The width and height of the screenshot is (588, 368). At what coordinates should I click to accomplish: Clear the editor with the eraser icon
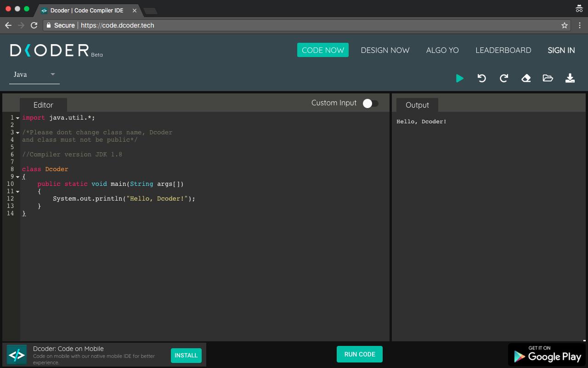pyautogui.click(x=526, y=78)
